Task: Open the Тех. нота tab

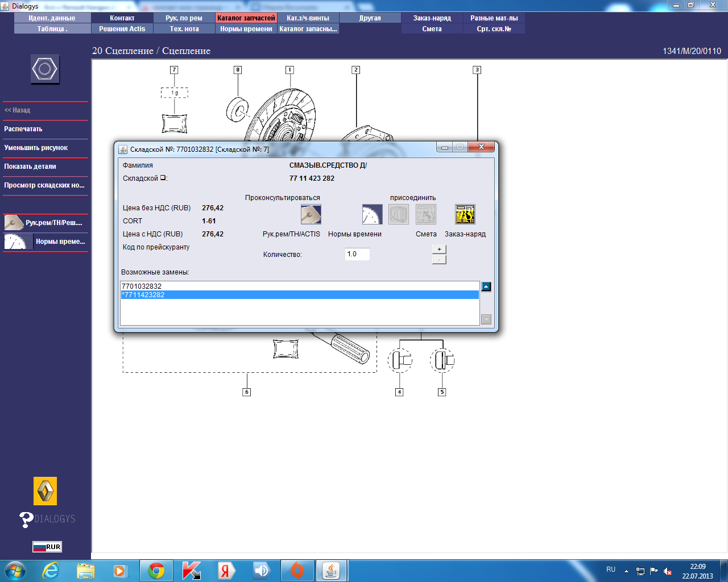Action: [184, 29]
